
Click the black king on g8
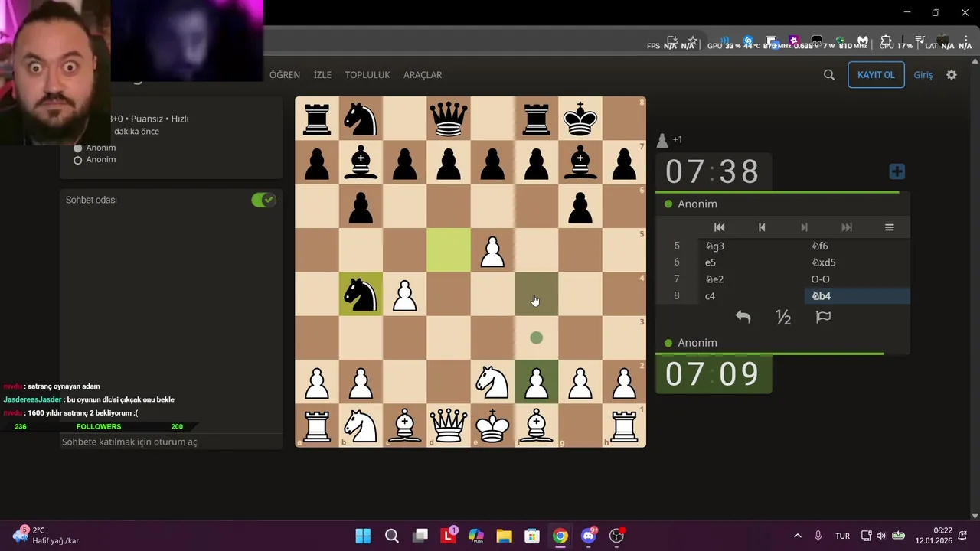point(580,119)
